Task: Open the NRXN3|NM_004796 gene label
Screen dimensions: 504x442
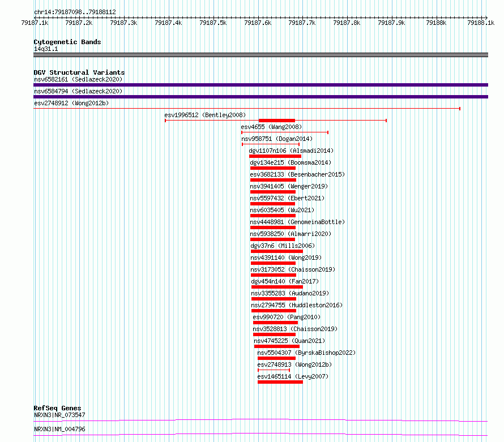Action: pos(59,429)
